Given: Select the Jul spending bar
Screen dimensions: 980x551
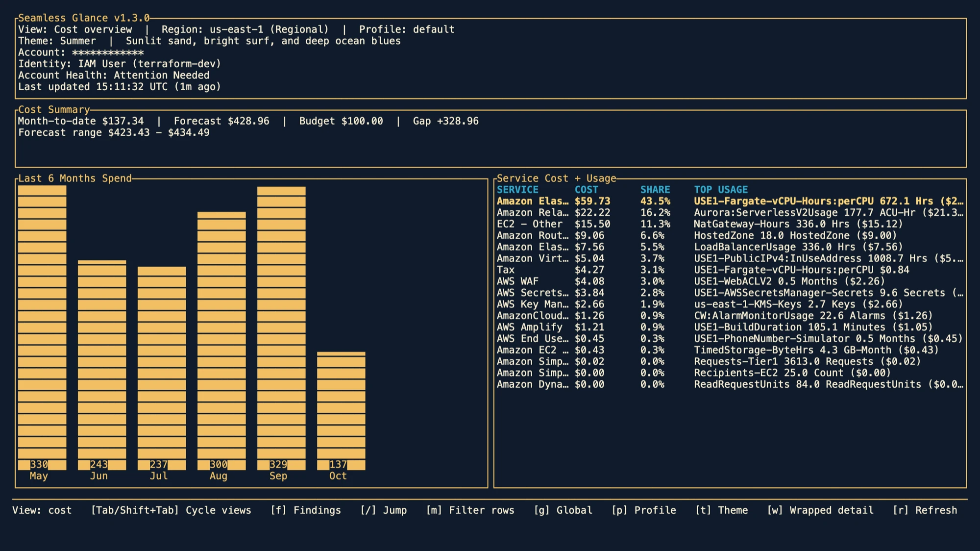Looking at the screenshot, I should pos(162,368).
